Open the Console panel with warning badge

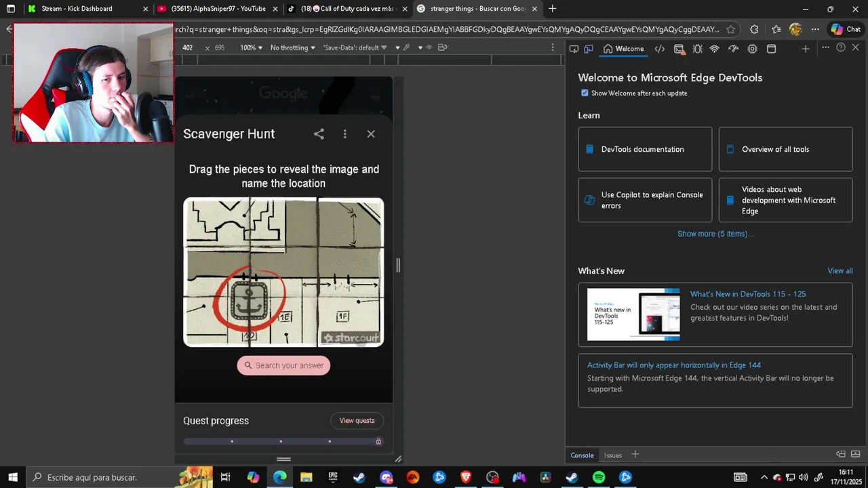pyautogui.click(x=679, y=49)
